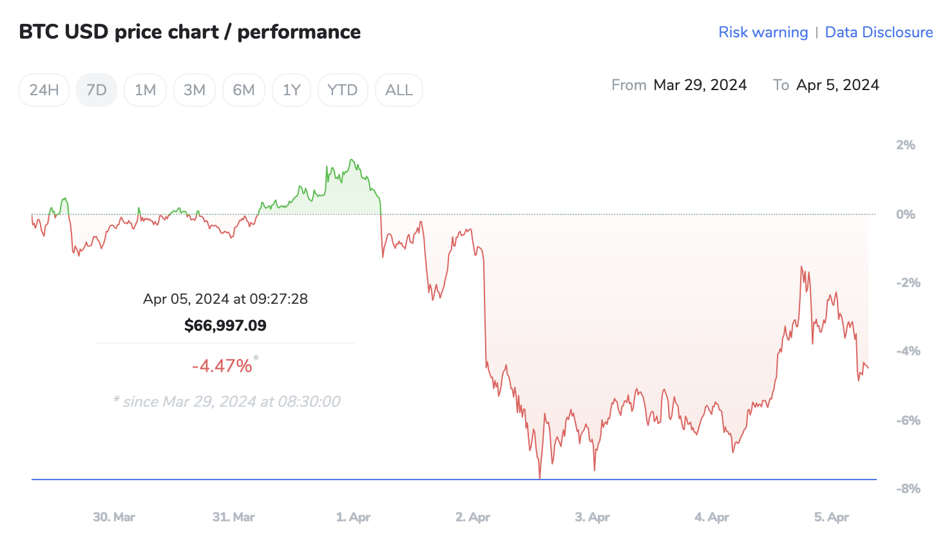
Task: Click the 0% baseline axis label
Action: tap(905, 214)
